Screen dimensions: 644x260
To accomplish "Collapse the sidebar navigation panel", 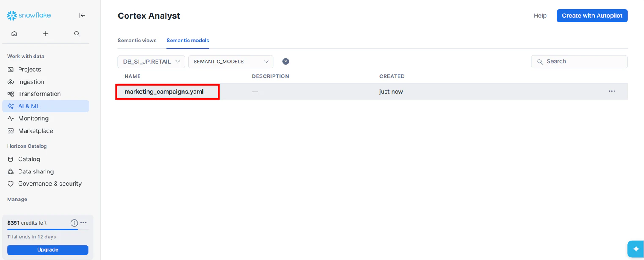I will [82, 16].
